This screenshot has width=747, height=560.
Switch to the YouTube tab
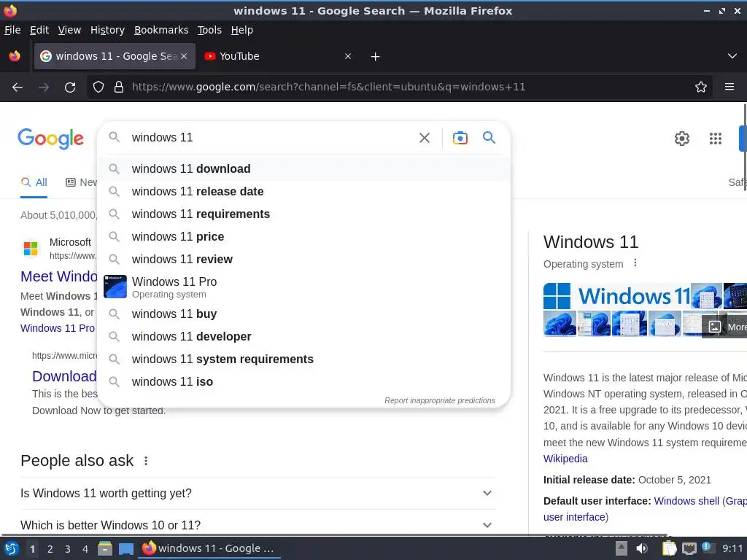click(x=278, y=57)
